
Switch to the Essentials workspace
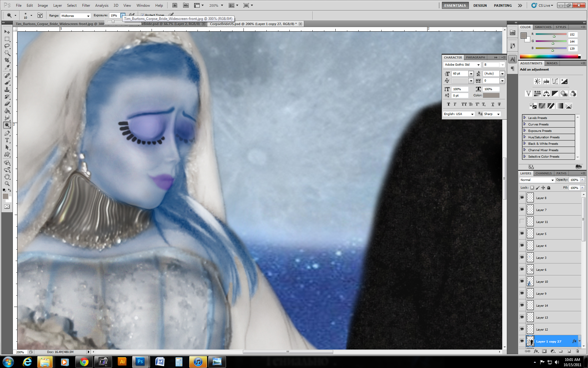[455, 6]
